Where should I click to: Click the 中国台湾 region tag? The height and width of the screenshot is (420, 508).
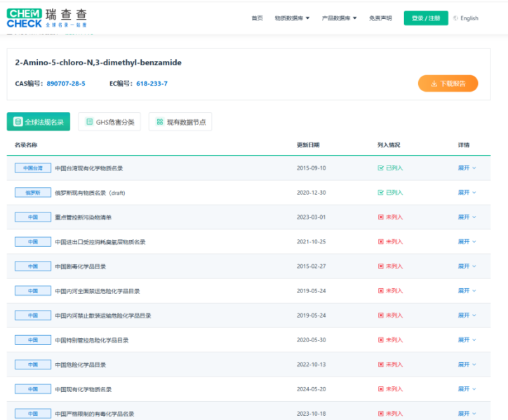[33, 168]
